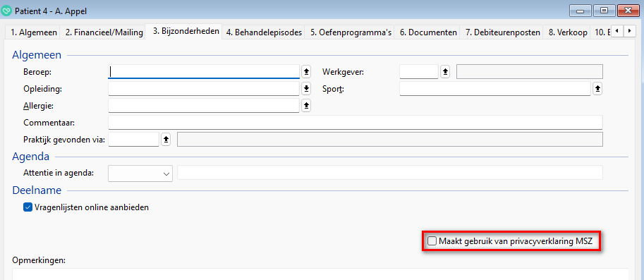Viewport: 644px width, 280px height.
Task: Switch to the 1. Algemeen tab
Action: click(x=34, y=32)
